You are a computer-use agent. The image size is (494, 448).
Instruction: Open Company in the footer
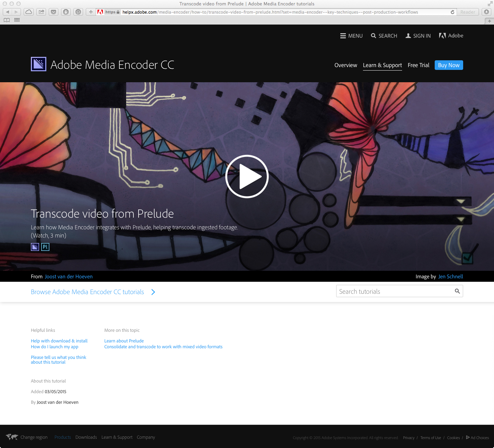pyautogui.click(x=146, y=437)
